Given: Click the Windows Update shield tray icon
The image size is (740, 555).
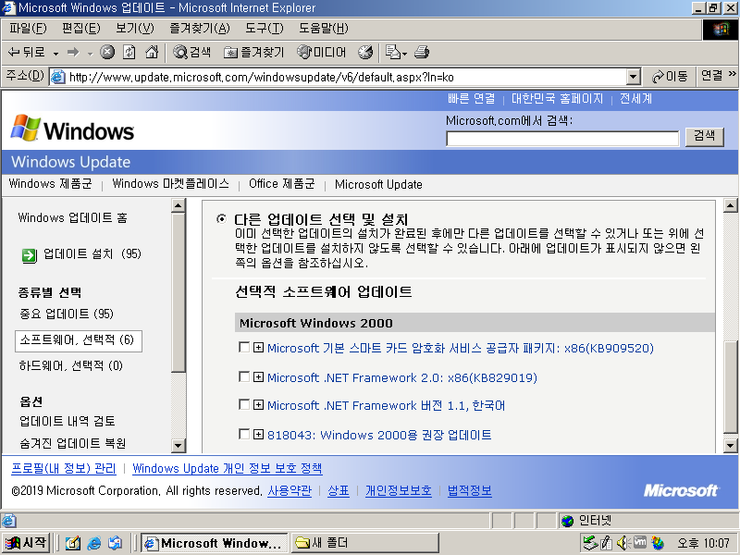Looking at the screenshot, I should pos(657,543).
